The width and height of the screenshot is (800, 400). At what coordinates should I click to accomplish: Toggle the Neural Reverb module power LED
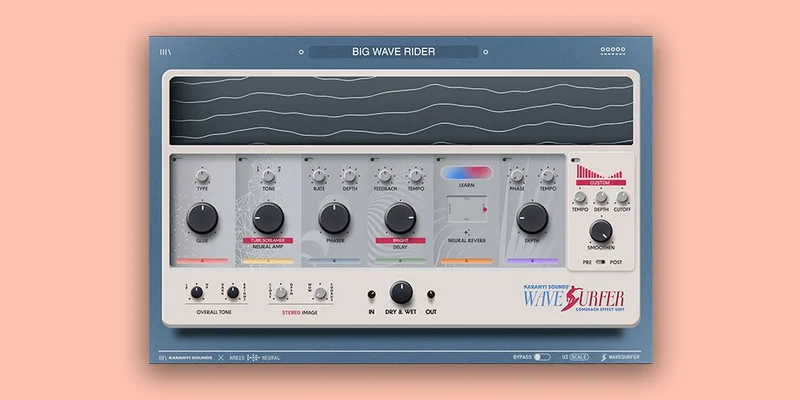pyautogui.click(x=439, y=159)
